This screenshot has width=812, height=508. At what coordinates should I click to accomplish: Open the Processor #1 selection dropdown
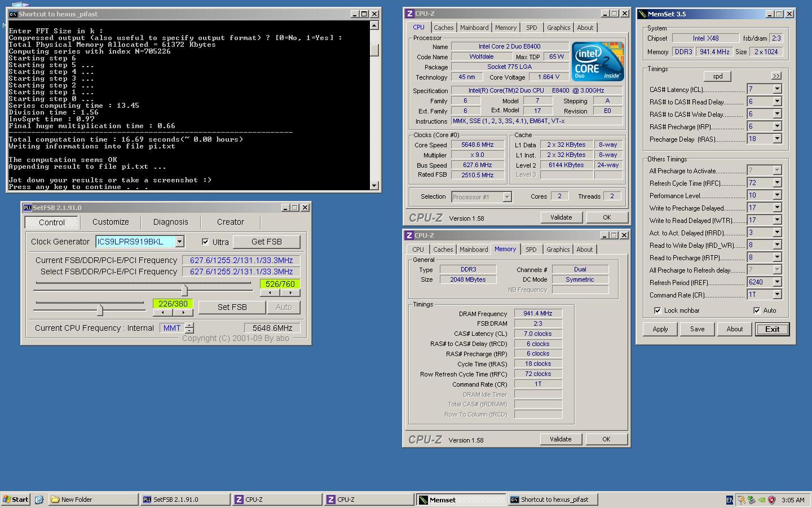click(x=507, y=196)
